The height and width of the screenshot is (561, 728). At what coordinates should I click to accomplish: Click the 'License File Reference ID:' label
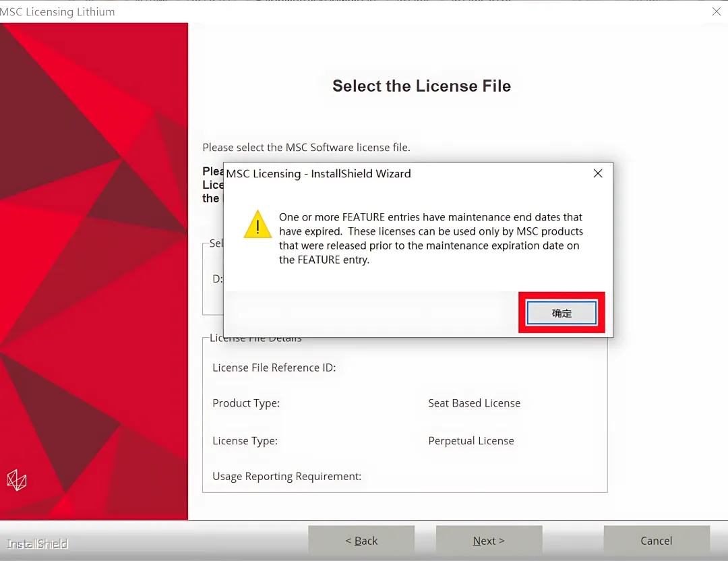tap(274, 367)
